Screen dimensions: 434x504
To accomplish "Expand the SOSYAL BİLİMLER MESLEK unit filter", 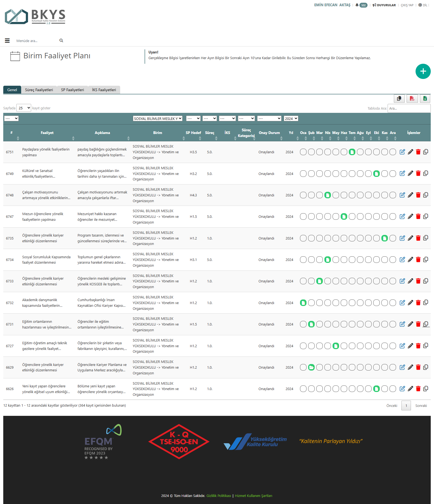I will [x=158, y=119].
